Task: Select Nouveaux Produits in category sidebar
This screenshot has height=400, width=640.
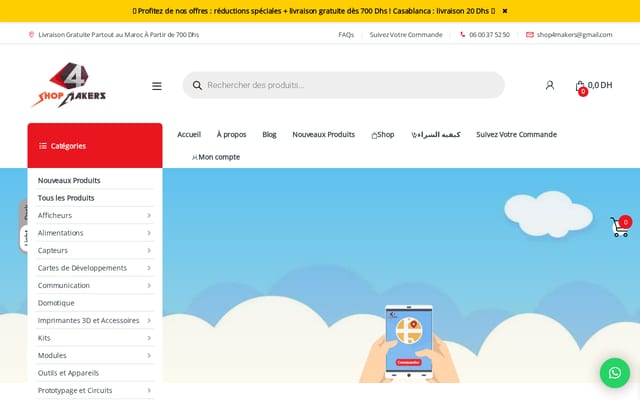Action: click(69, 180)
